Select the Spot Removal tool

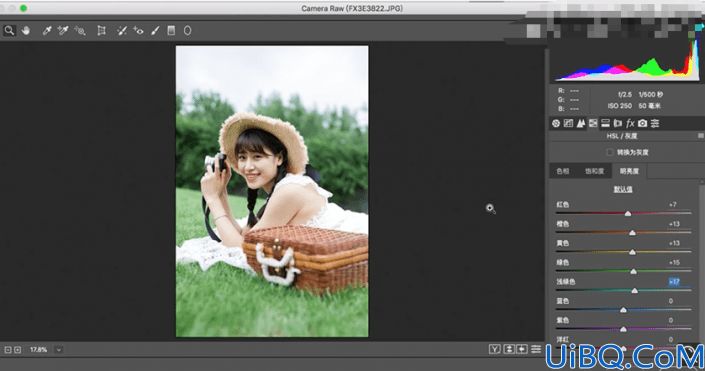121,31
